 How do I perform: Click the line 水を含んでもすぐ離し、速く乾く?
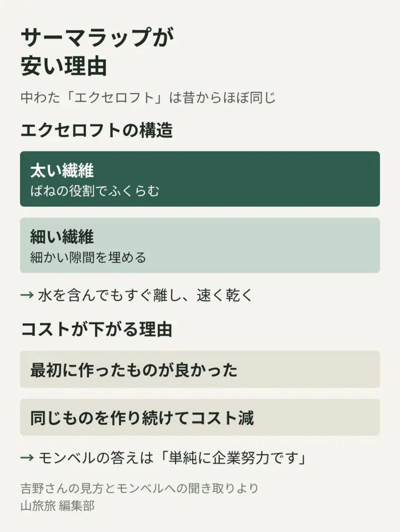[x=145, y=295]
